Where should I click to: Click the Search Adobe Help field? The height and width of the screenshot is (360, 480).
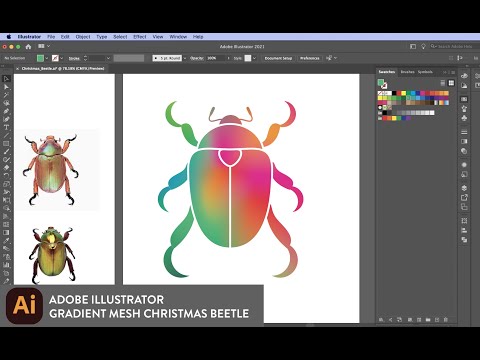click(x=454, y=47)
